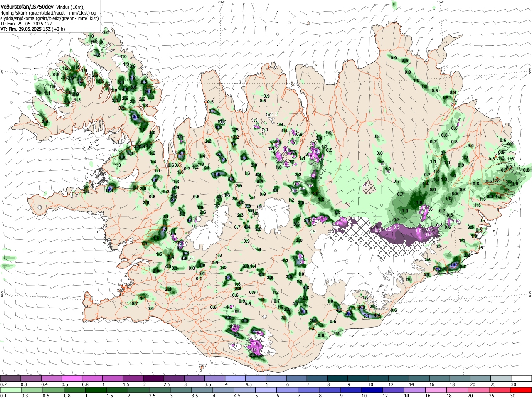Screen dimensions: 532x399
Task: Click the 'slydda/snjókoma' description line
Action: [x=49, y=18]
